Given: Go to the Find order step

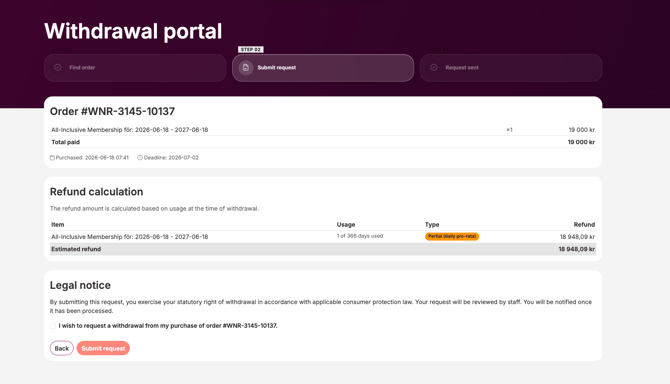Looking at the screenshot, I should click(135, 67).
